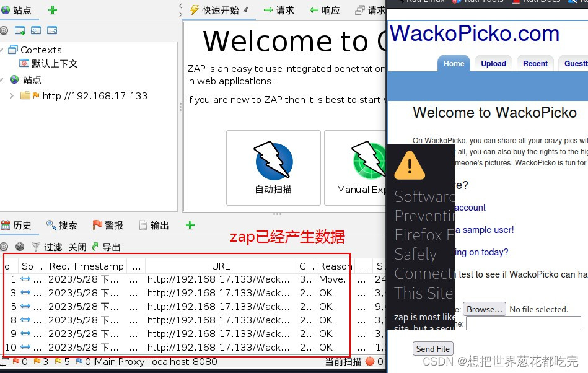Click the export context icon

pyautogui.click(x=52, y=30)
